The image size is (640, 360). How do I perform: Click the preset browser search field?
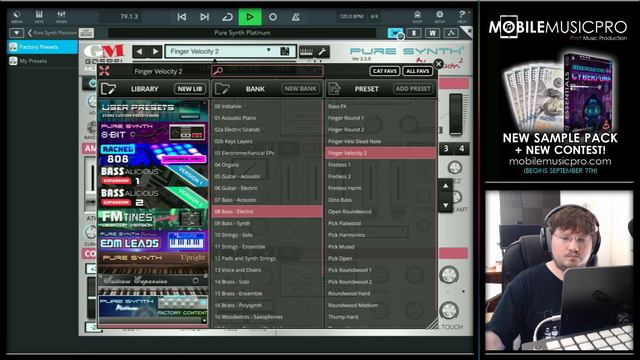pyautogui.click(x=267, y=71)
